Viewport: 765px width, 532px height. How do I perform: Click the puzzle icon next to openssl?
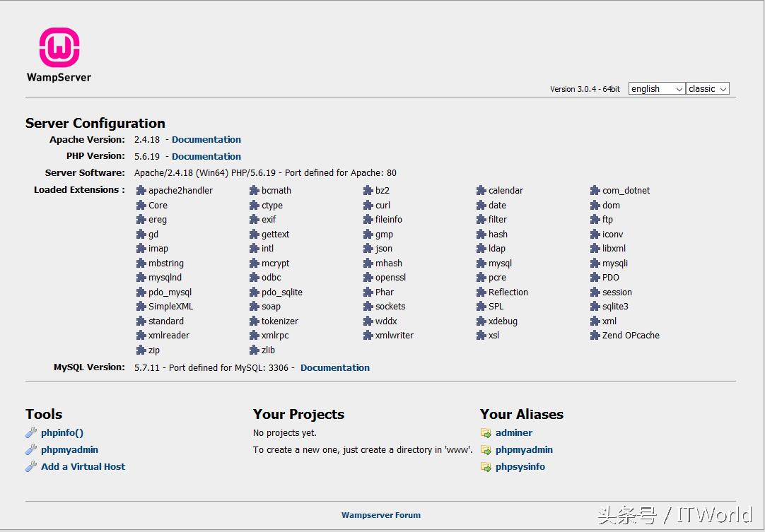(x=368, y=278)
